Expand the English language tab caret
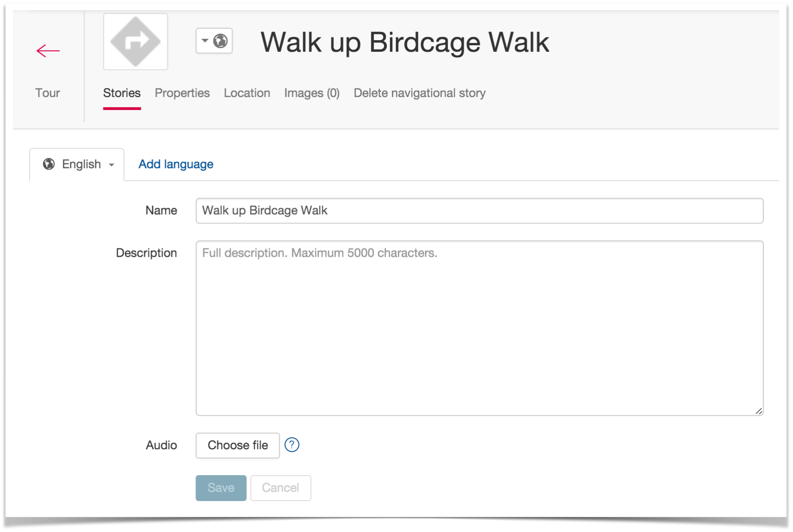The width and height of the screenshot is (793, 532). click(111, 165)
